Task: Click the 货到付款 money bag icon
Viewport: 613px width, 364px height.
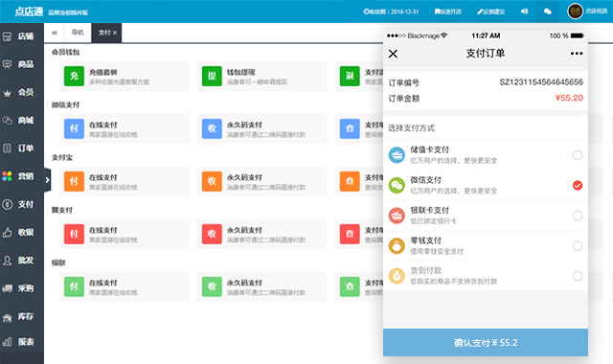Action: (397, 276)
